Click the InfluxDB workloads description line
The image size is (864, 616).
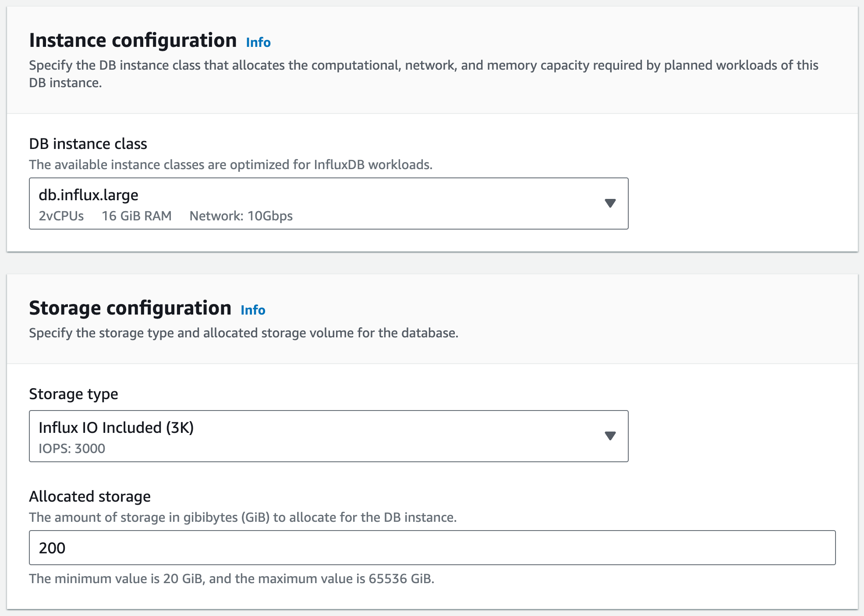click(x=230, y=165)
